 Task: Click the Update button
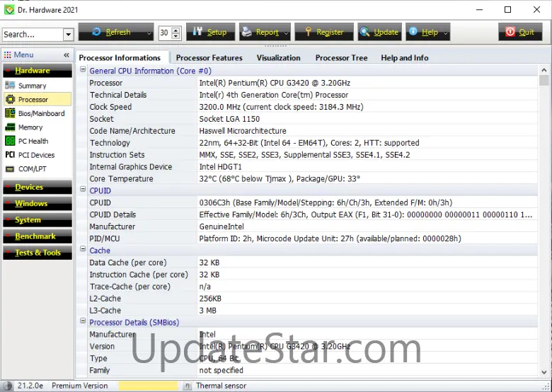pyautogui.click(x=380, y=32)
